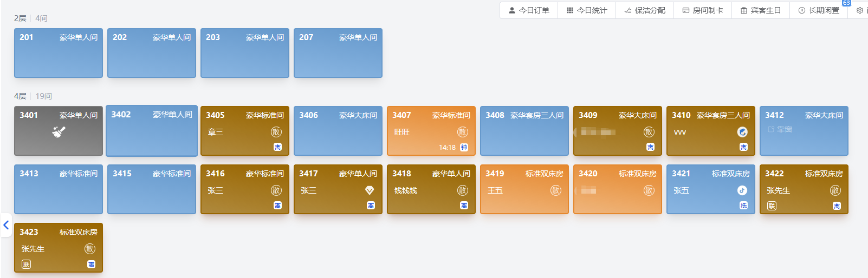Click the 散 icon on room 3419
The height and width of the screenshot is (278, 868).
click(x=556, y=190)
